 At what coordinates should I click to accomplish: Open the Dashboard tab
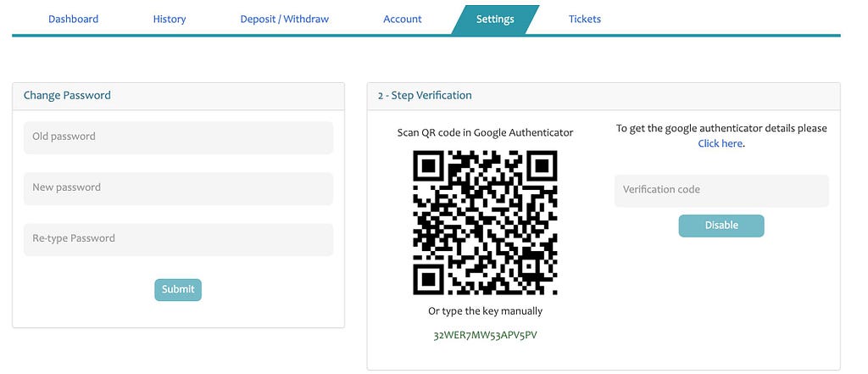(73, 19)
